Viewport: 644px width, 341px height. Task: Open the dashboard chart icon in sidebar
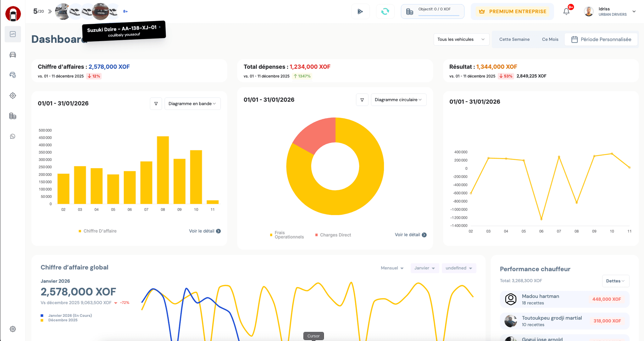[13, 34]
